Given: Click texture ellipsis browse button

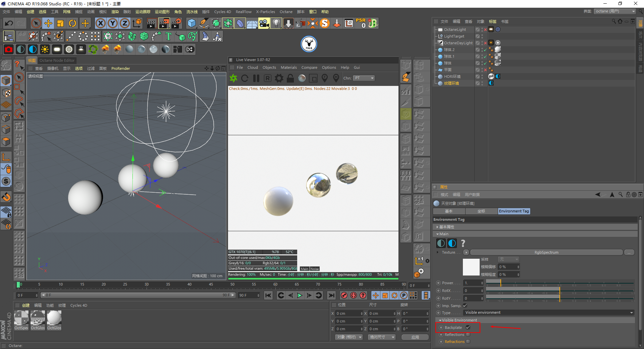Looking at the screenshot, I should point(629,252).
